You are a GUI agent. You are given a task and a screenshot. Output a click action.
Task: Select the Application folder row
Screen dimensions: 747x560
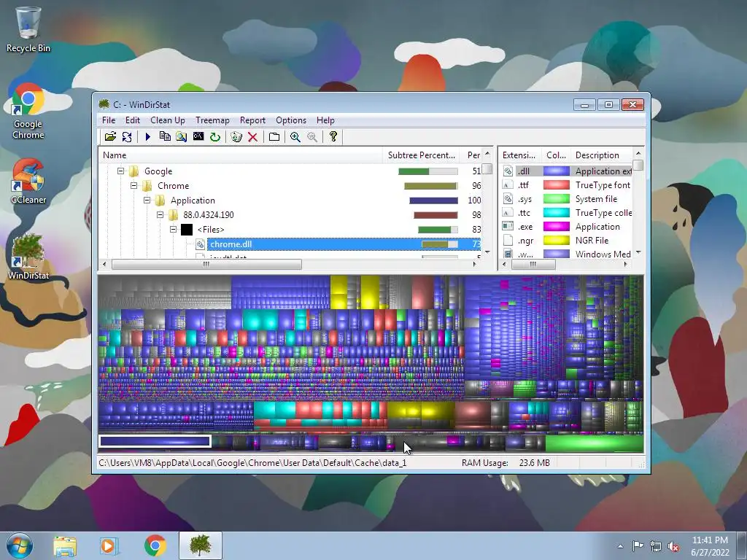290,200
